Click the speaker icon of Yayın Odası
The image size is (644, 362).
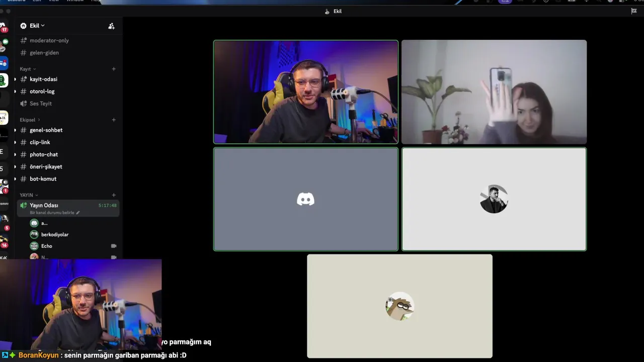pos(24,205)
